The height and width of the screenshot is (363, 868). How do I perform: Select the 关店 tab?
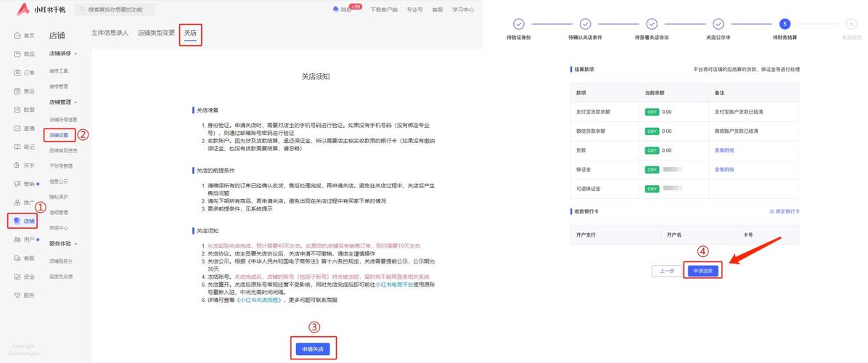[x=190, y=33]
